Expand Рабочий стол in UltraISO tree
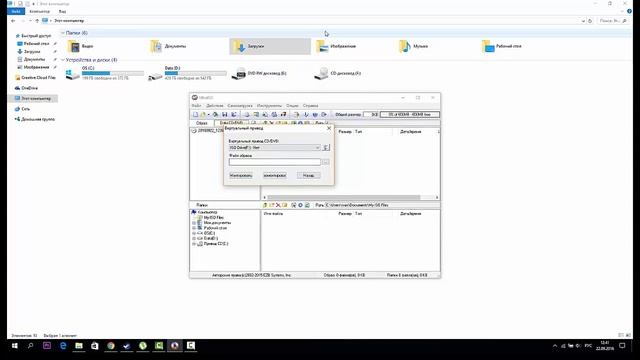The image size is (640, 360). click(x=194, y=228)
